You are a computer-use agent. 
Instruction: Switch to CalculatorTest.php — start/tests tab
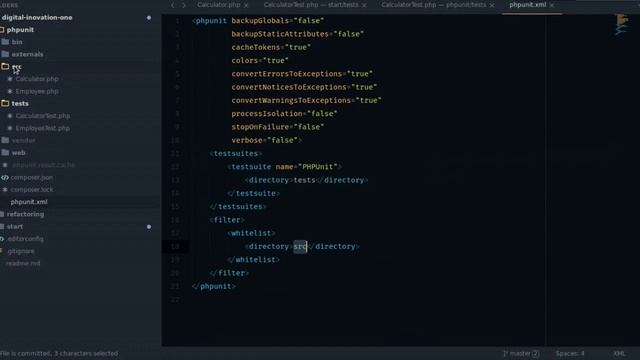(311, 5)
